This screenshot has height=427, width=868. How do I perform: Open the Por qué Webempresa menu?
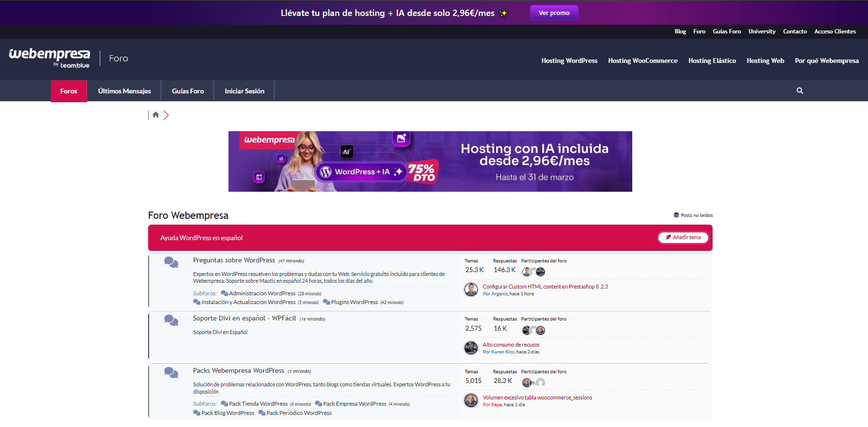click(826, 61)
